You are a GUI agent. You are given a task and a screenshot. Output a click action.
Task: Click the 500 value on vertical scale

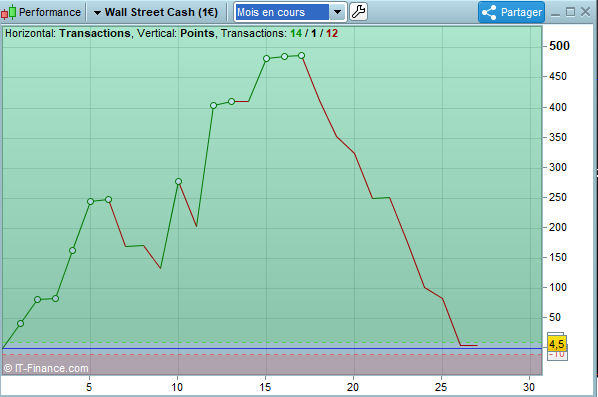point(559,46)
